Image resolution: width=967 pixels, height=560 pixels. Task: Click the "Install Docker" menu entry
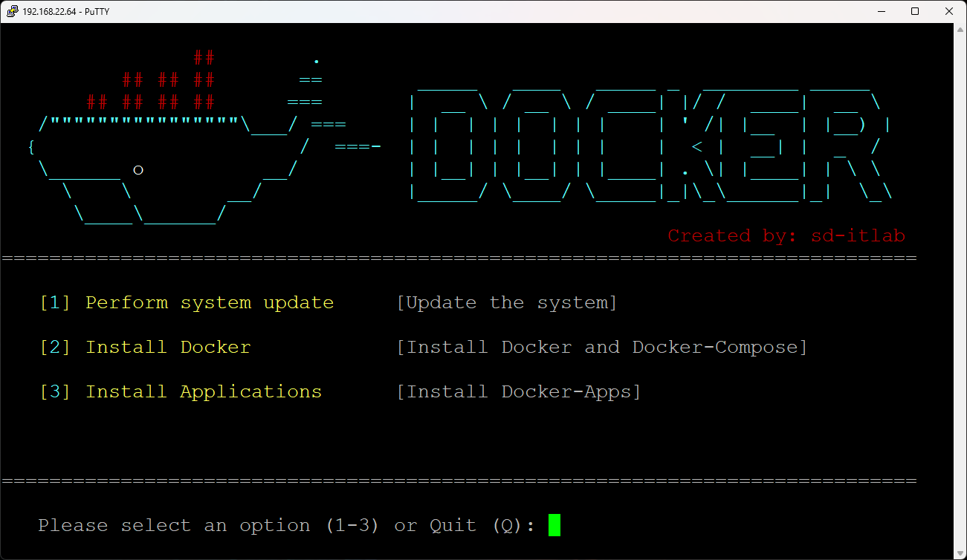168,348
